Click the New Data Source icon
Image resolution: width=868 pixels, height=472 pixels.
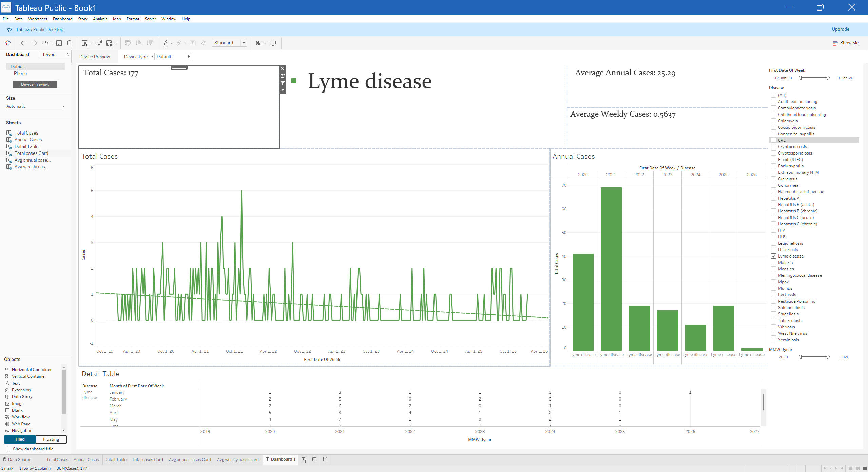coord(70,43)
